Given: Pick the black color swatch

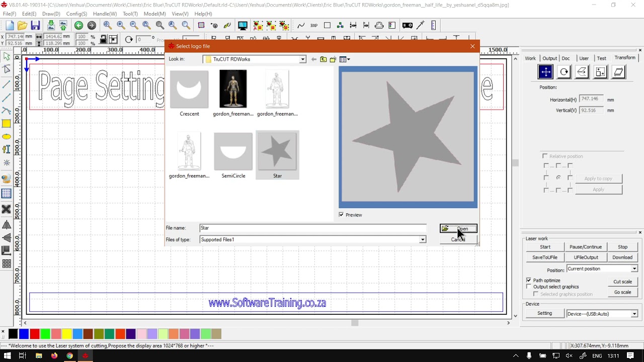Looking at the screenshot, I should tap(13, 334).
